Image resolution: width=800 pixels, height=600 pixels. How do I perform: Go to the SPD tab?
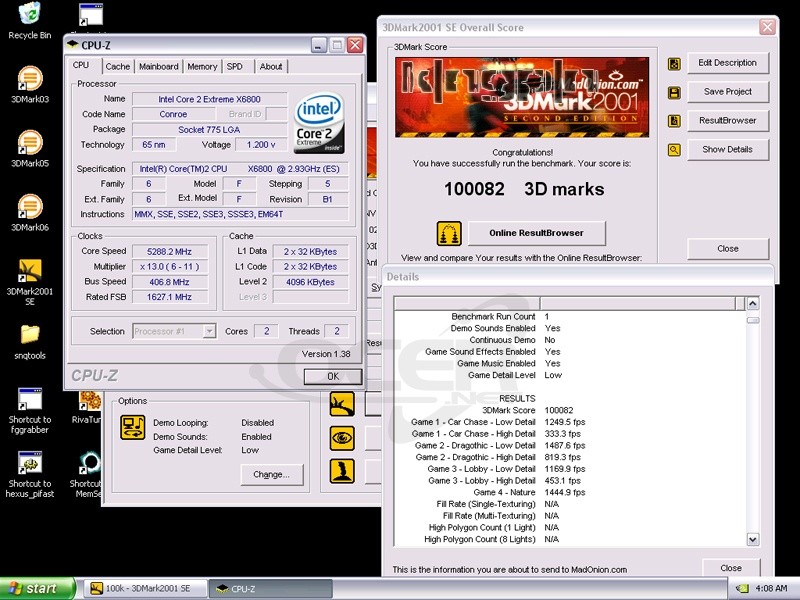point(234,67)
